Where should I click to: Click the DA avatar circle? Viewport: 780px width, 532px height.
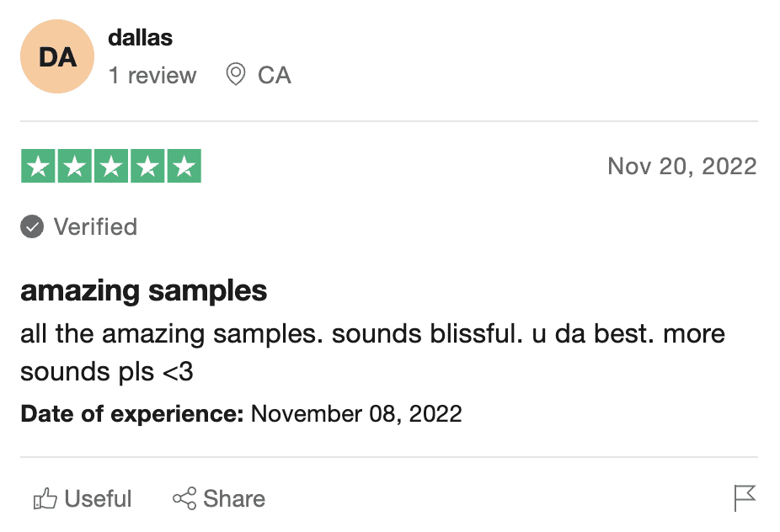point(57,56)
